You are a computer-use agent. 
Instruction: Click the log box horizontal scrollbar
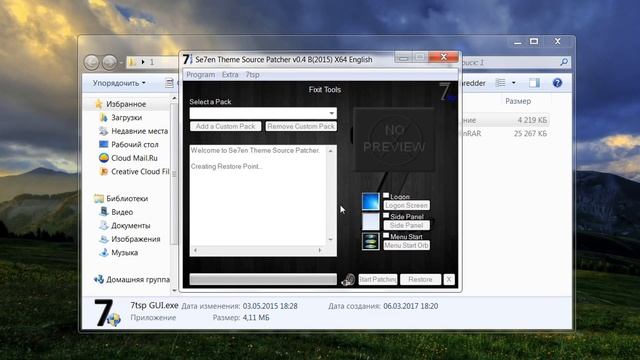pos(258,250)
